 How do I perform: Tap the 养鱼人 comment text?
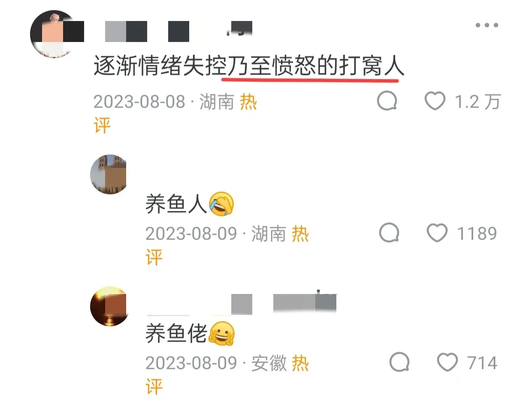click(176, 204)
